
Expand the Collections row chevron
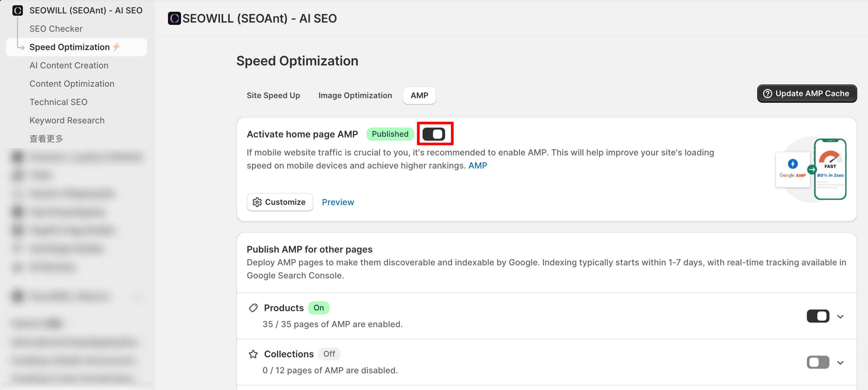(x=840, y=362)
